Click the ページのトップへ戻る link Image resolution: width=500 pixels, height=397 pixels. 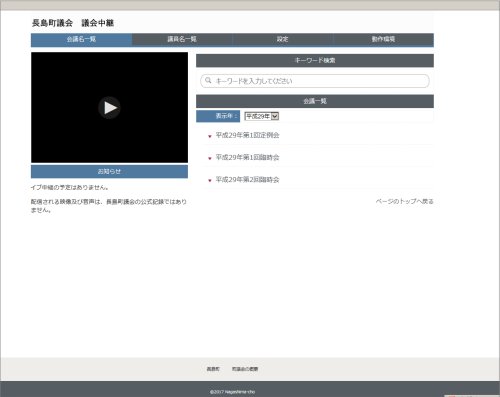(404, 201)
